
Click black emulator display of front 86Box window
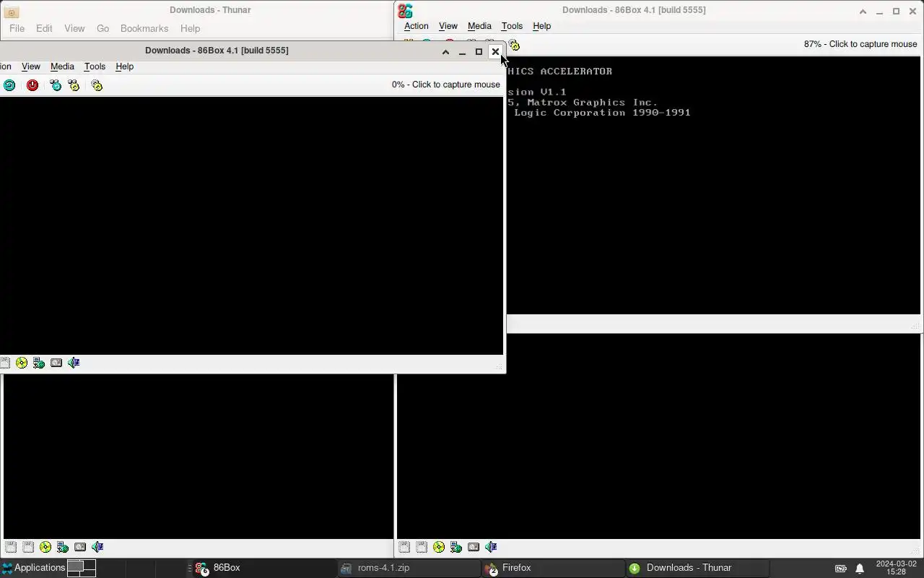(x=251, y=225)
